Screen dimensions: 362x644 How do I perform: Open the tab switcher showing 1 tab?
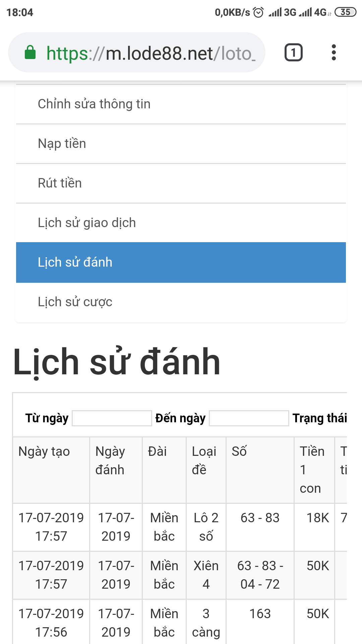294,53
